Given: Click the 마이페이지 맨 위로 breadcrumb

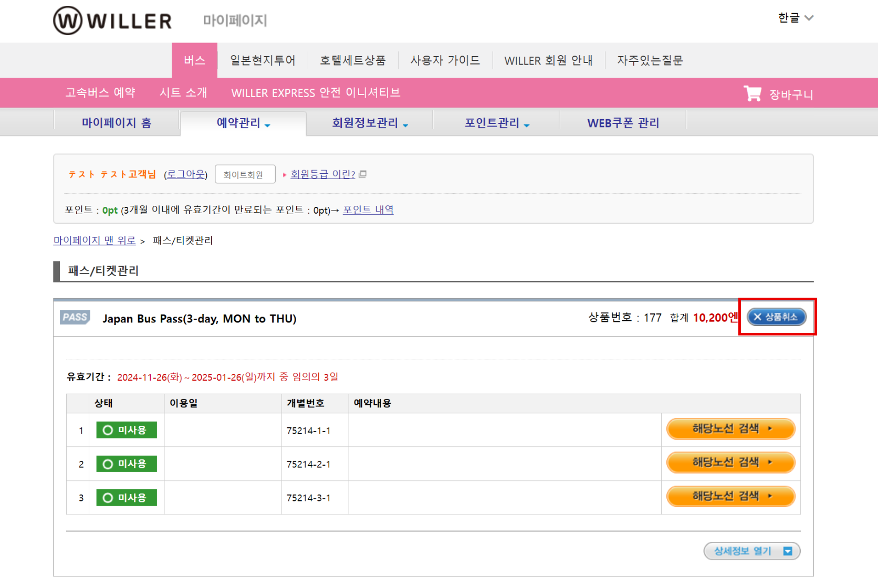Looking at the screenshot, I should pos(95,240).
